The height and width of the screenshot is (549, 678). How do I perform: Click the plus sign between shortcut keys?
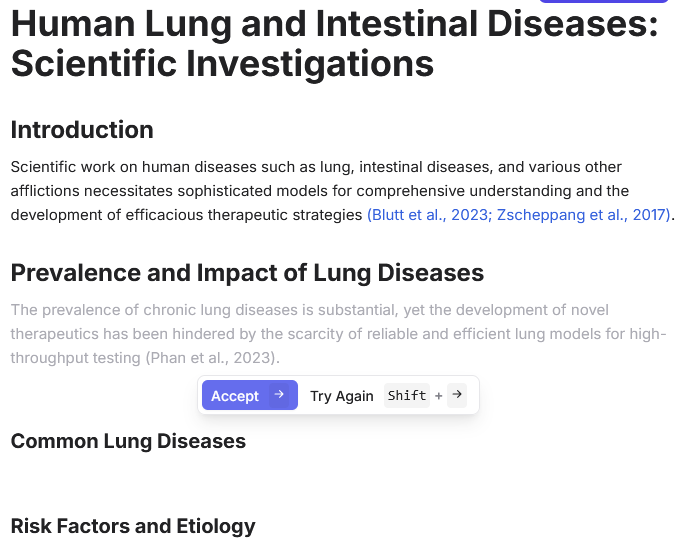click(438, 396)
